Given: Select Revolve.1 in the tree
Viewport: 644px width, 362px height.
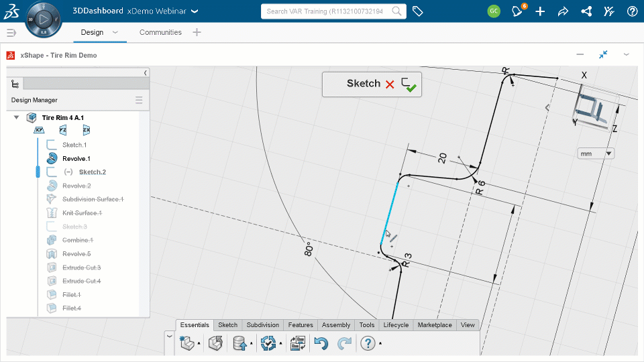Looking at the screenshot, I should tap(76, 158).
